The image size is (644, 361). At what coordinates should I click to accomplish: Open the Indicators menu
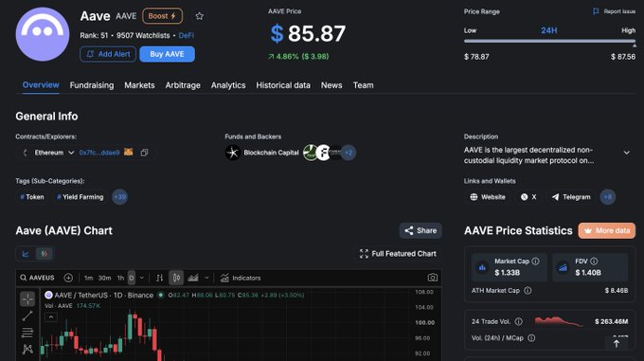click(x=241, y=278)
